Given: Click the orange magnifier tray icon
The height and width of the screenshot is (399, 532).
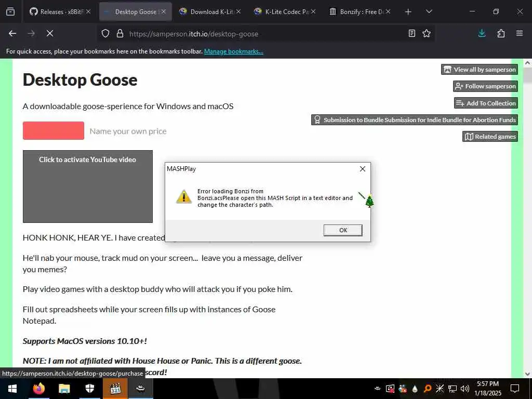Looking at the screenshot, I should pos(427,389).
